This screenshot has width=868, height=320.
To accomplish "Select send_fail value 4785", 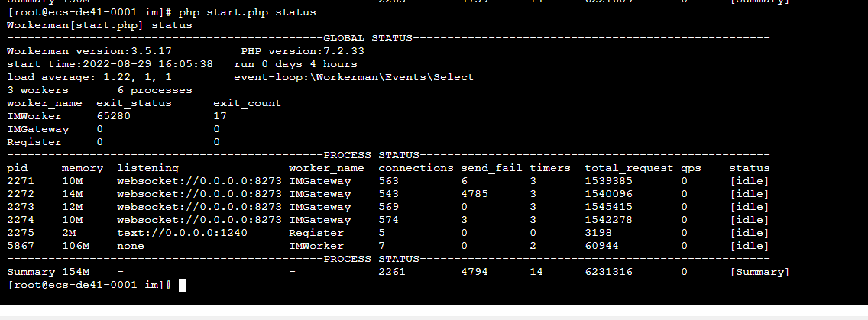I will tap(475, 194).
